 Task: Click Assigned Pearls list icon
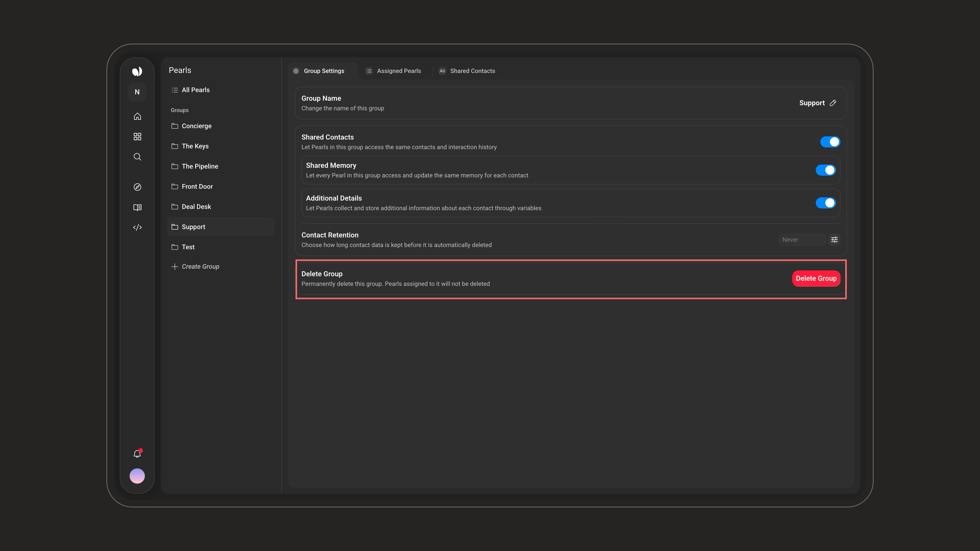click(369, 71)
